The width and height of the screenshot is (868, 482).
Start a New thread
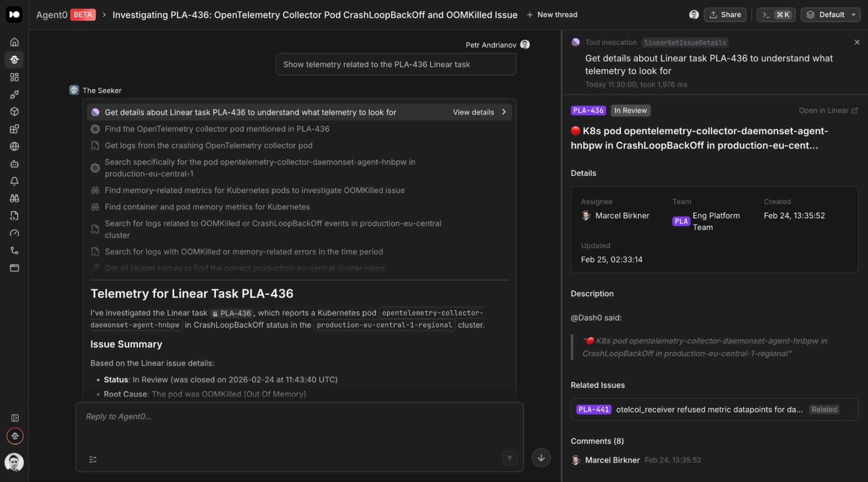point(552,15)
